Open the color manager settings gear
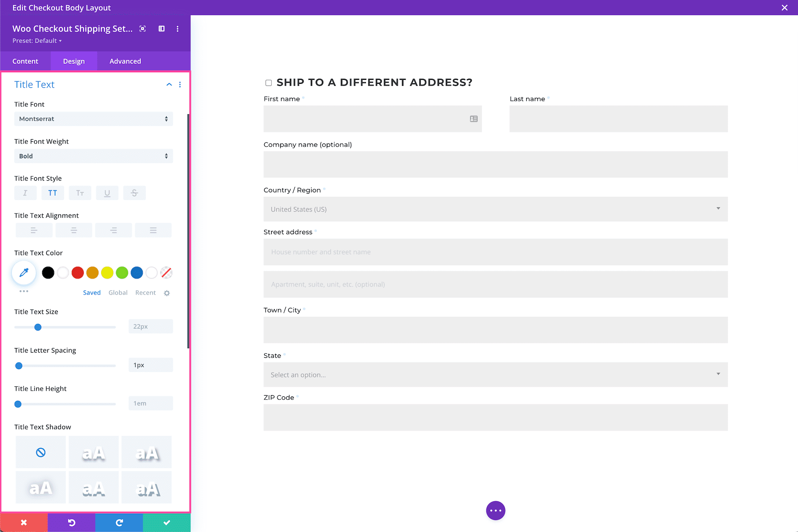The height and width of the screenshot is (532, 798). pos(167,292)
